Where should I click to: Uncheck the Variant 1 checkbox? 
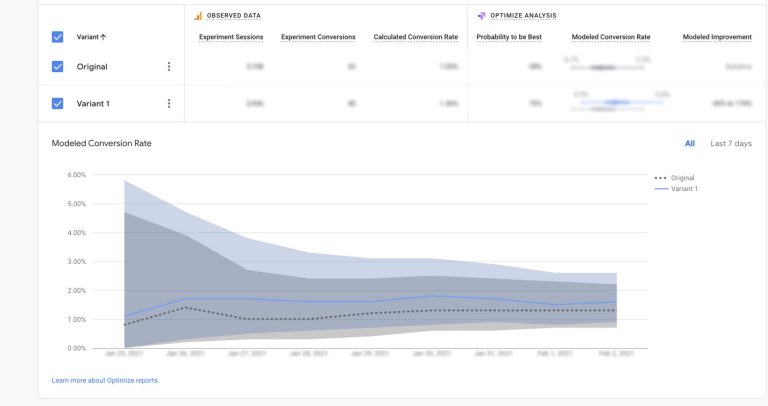pyautogui.click(x=57, y=103)
